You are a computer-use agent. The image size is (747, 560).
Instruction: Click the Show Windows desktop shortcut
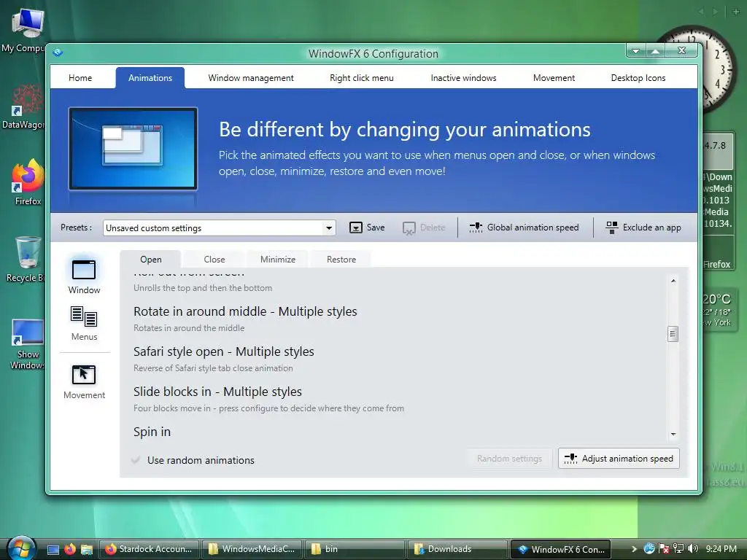[x=27, y=344]
